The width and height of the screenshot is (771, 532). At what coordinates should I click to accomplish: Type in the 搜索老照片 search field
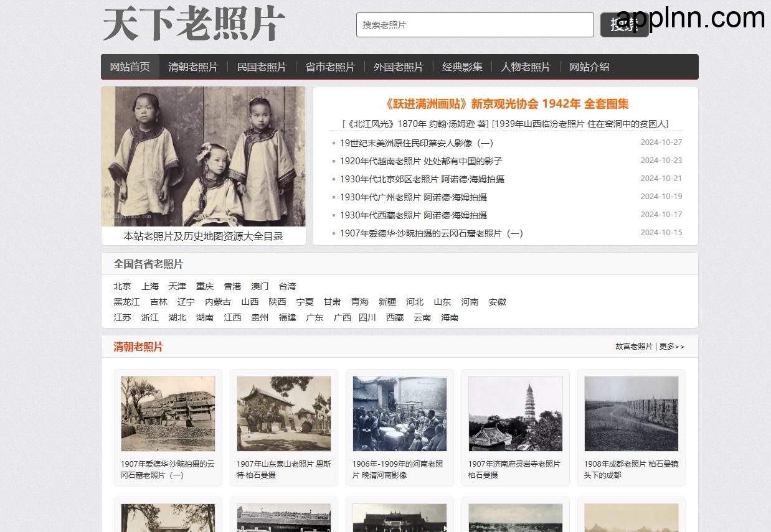click(475, 25)
